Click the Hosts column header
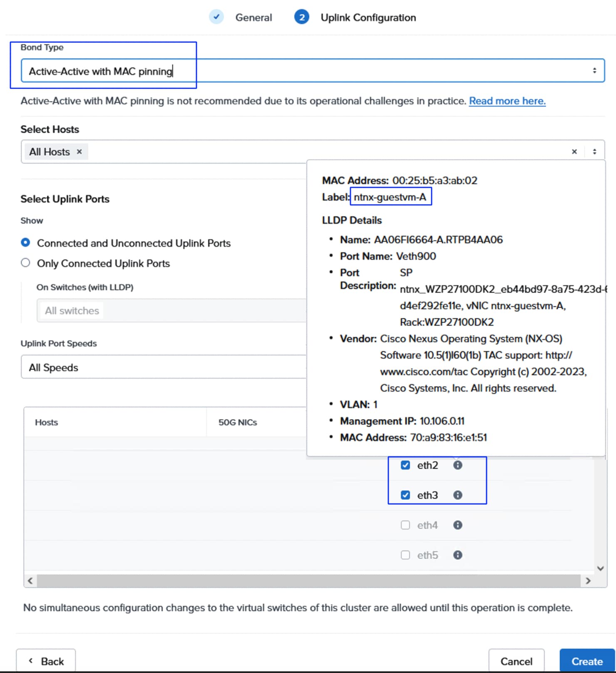616x673 pixels. [46, 422]
